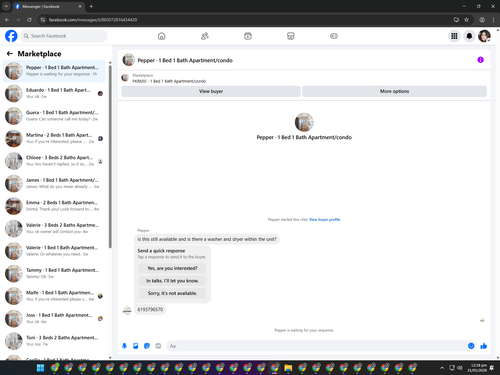500x375 pixels.
Task: Choose a sticker icon
Action: (147, 346)
